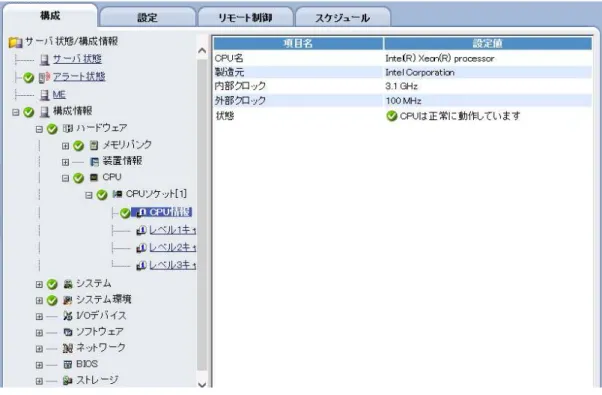The height and width of the screenshot is (395, 602).
Task: Open the レベル3キャッシュ link
Action: pyautogui.click(x=172, y=265)
